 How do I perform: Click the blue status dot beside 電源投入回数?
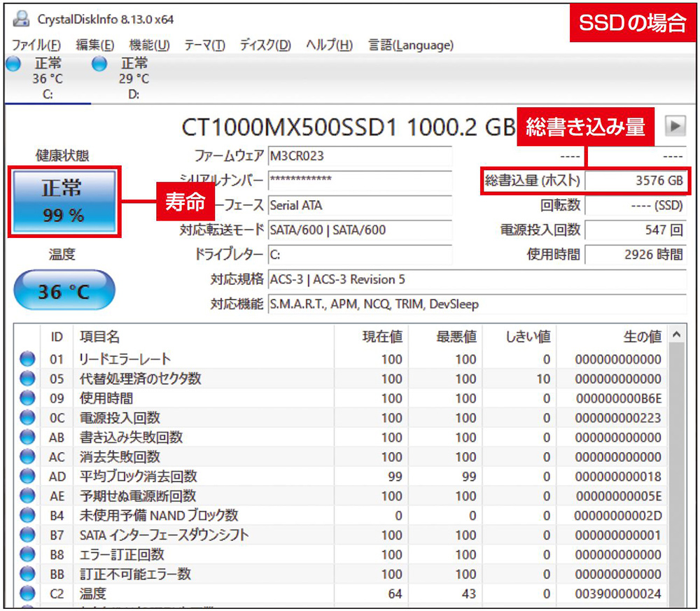click(x=27, y=417)
